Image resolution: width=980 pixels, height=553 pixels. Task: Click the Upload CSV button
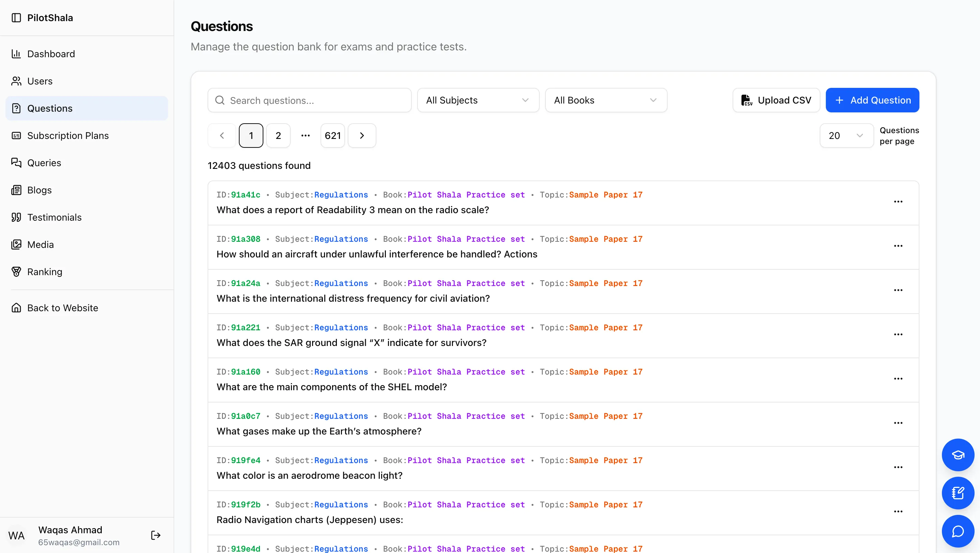(x=776, y=100)
